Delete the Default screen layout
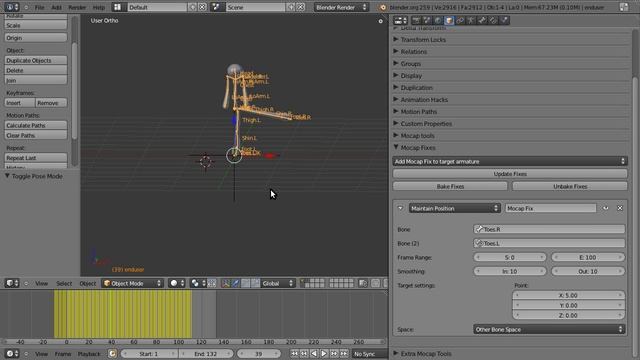Viewport: 640px width, 360px height. point(202,7)
